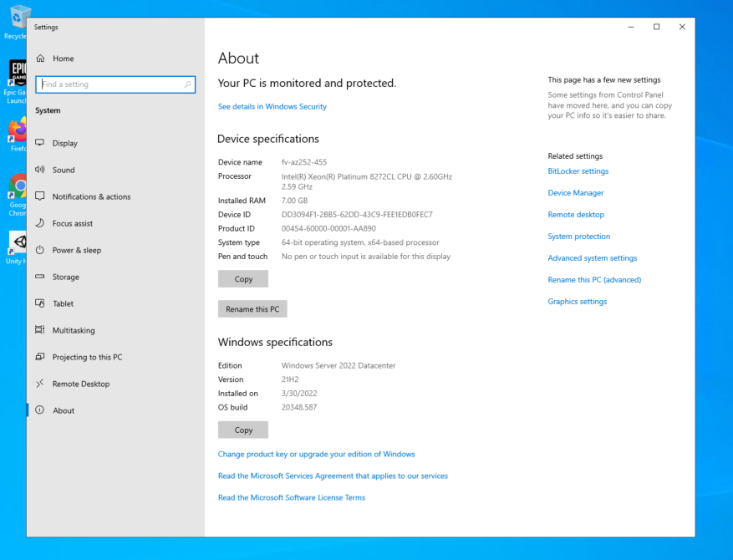Click the Focus assist moon icon
This screenshot has height=560, width=733.
tap(40, 223)
